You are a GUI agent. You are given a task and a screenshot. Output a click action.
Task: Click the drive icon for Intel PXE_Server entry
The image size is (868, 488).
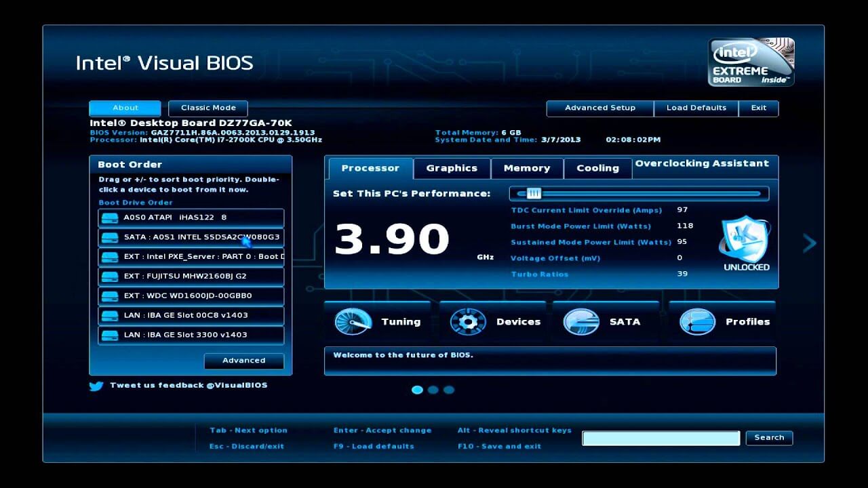pyautogui.click(x=109, y=257)
